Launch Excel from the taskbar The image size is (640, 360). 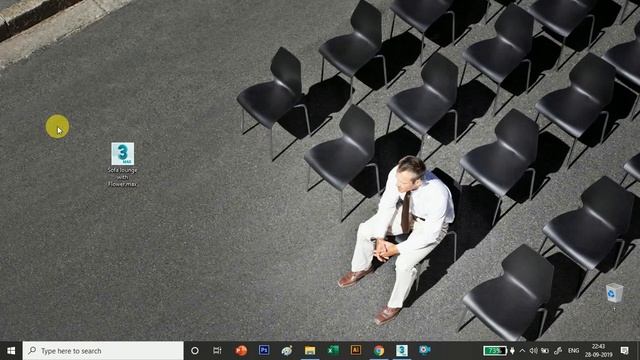333,350
